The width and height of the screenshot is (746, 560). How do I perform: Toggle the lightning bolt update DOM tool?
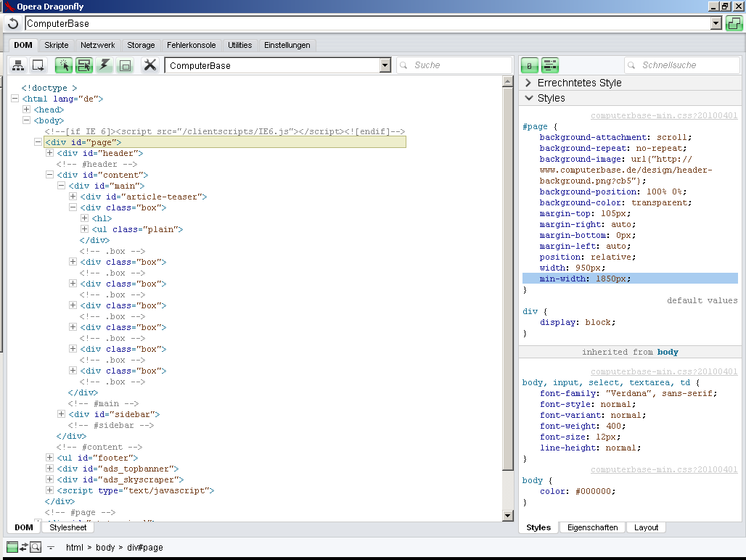coord(104,65)
